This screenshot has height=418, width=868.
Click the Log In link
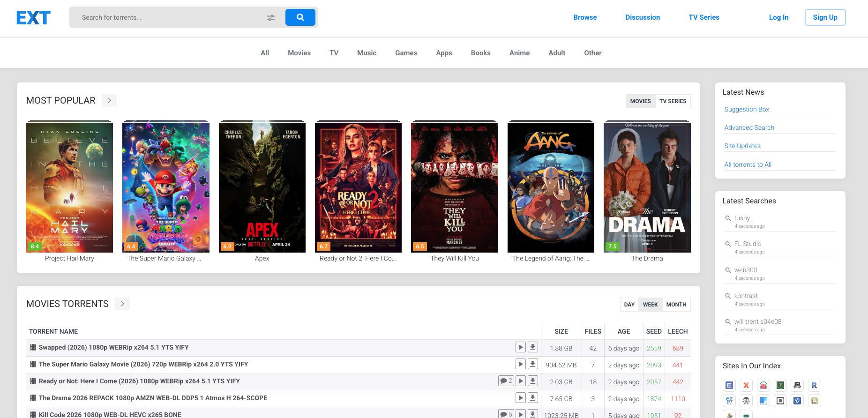click(x=778, y=17)
